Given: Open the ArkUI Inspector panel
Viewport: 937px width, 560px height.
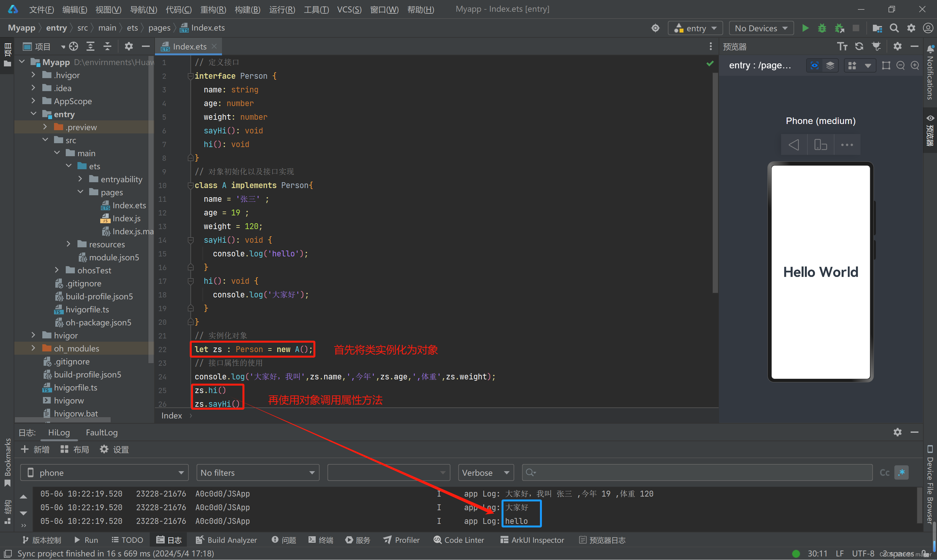Looking at the screenshot, I should coord(532,540).
